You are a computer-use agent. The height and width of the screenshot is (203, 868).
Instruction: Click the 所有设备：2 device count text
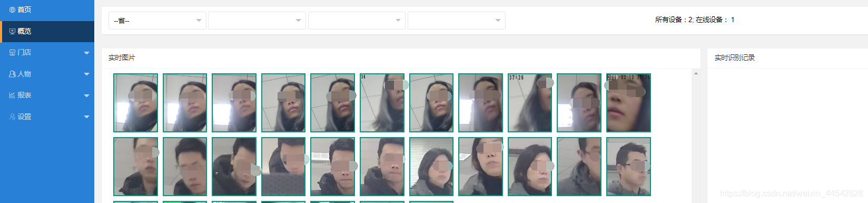tap(674, 20)
